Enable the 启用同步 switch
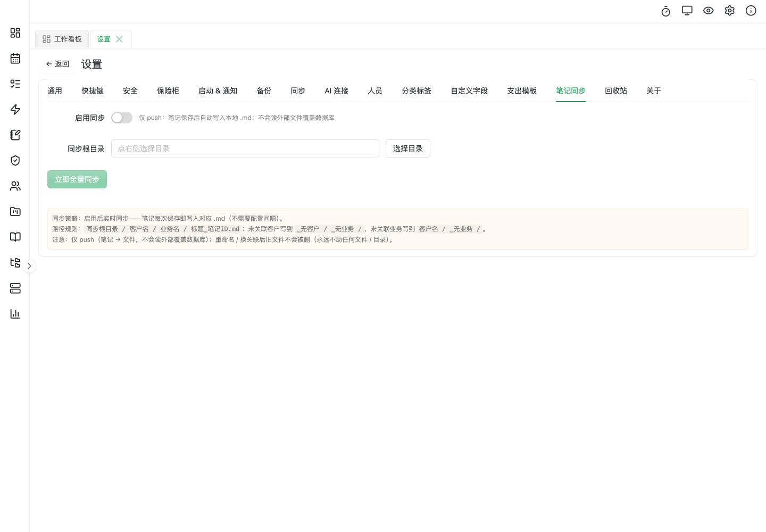 (122, 118)
